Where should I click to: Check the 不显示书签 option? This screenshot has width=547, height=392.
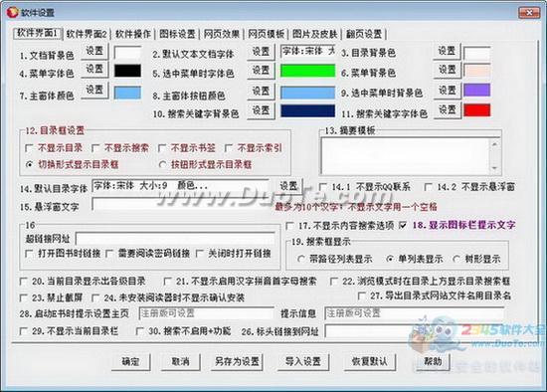coord(162,148)
